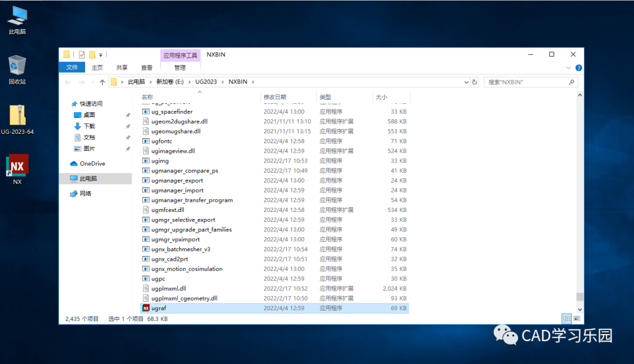Screen dimensions: 634x364
Task: Expand the chevron after NXBIN in breadcrumb
Action: coord(253,82)
